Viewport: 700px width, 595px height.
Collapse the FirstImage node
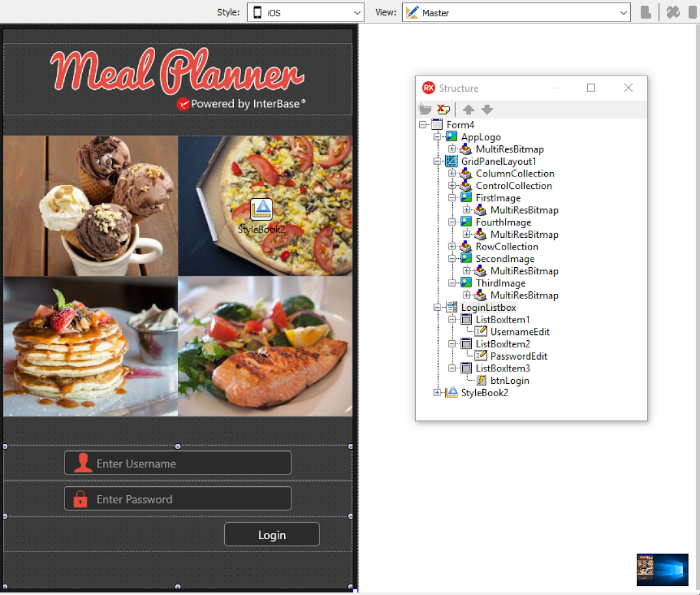click(452, 197)
